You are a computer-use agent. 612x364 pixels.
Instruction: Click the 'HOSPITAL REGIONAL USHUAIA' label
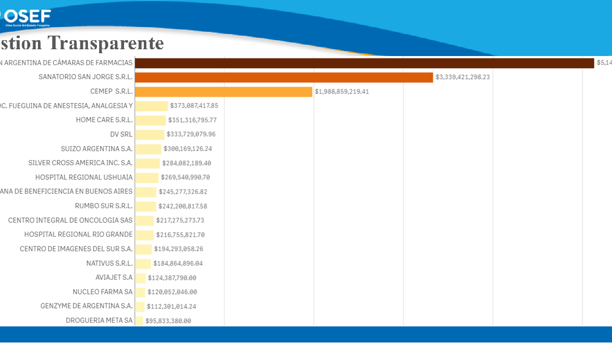(84, 177)
